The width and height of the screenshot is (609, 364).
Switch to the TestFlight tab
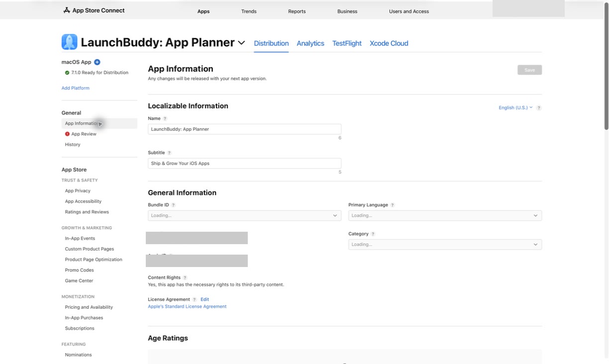click(347, 43)
